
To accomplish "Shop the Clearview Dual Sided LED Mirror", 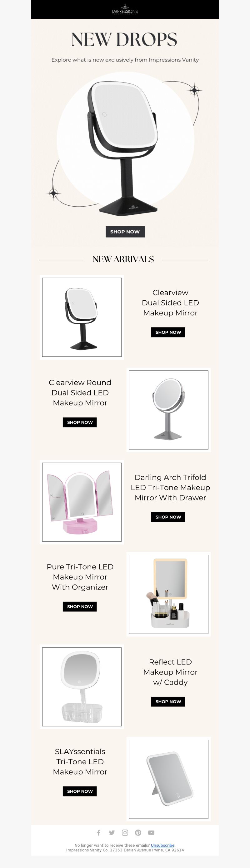I will 168,332.
